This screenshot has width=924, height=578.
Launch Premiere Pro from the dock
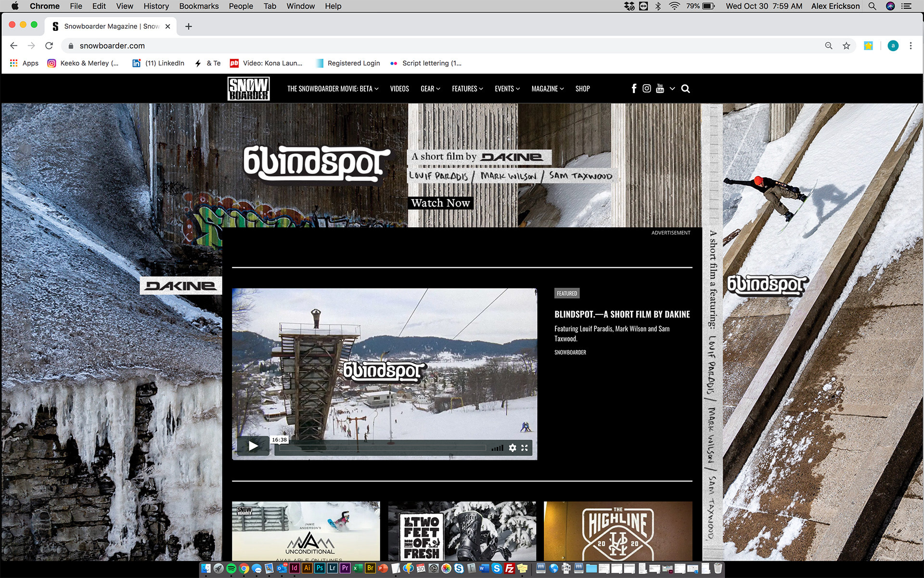click(345, 568)
